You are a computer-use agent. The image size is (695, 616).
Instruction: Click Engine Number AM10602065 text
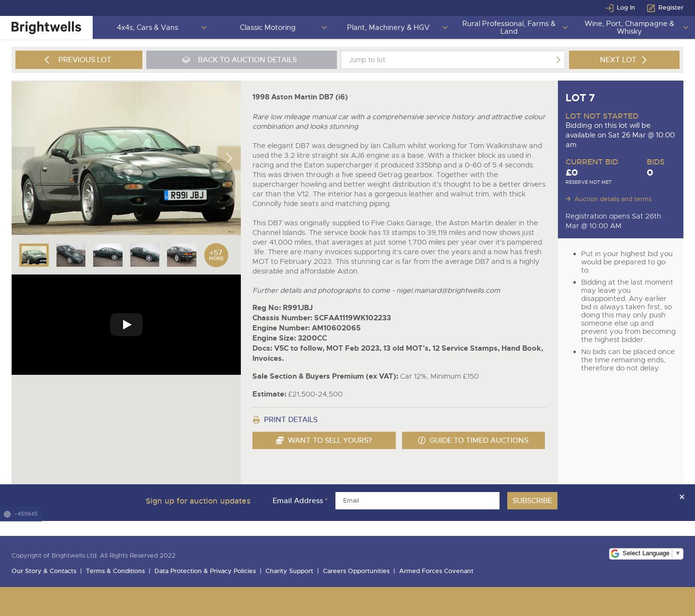306,328
